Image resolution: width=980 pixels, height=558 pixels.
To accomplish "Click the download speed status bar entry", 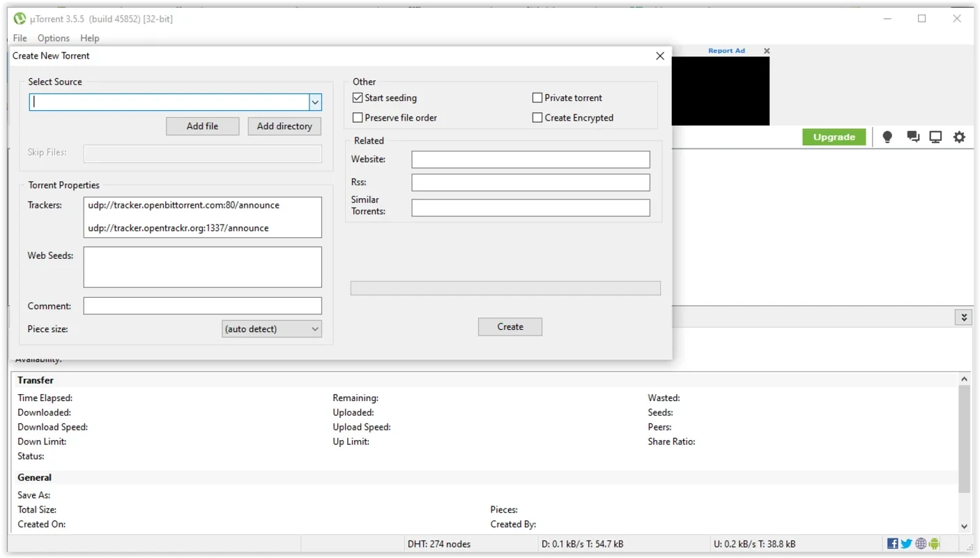I will [x=582, y=544].
